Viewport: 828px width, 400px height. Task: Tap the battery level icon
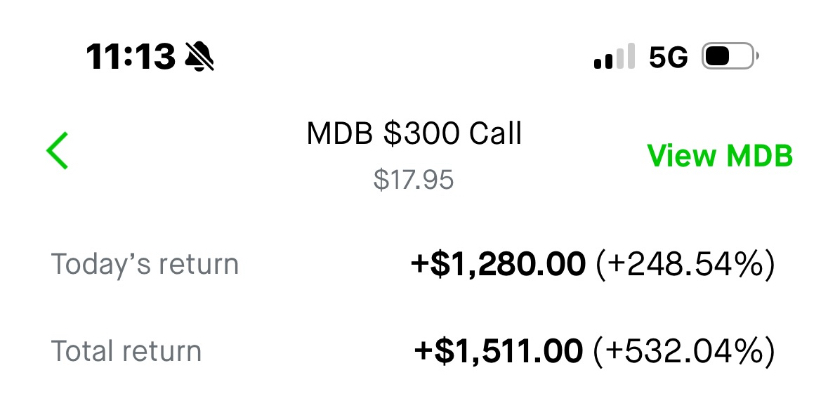(x=731, y=57)
